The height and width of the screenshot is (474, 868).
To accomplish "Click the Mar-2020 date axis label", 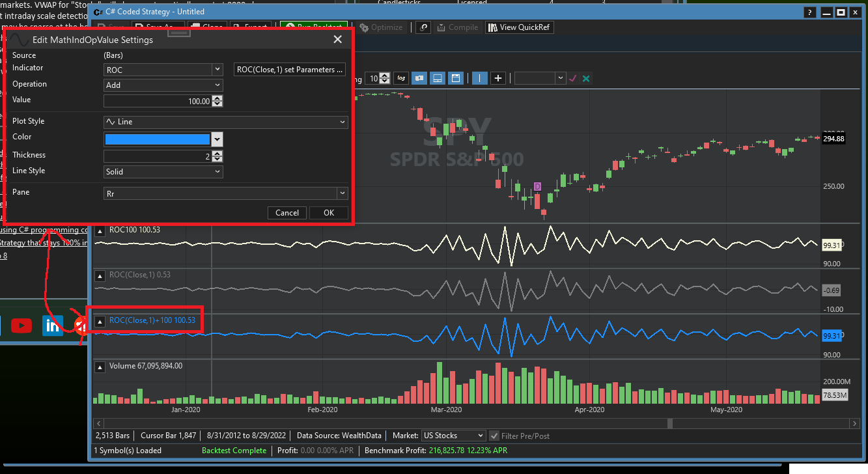I will pyautogui.click(x=446, y=410).
